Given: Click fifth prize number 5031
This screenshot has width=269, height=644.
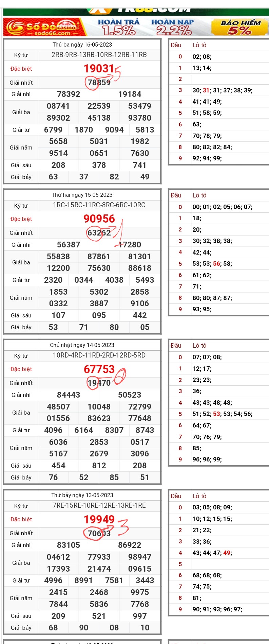Looking at the screenshot, I should (99, 141).
